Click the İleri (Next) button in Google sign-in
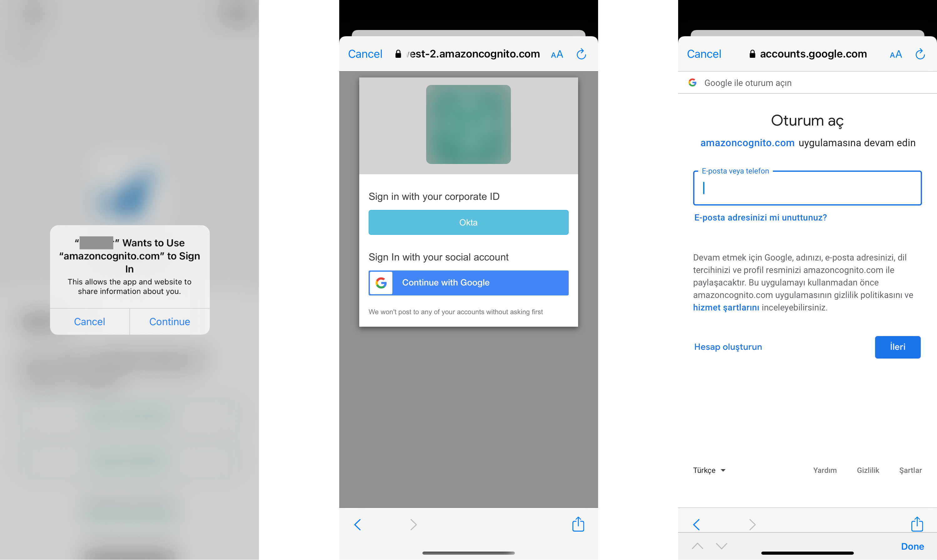This screenshot has width=937, height=560. coord(898,347)
